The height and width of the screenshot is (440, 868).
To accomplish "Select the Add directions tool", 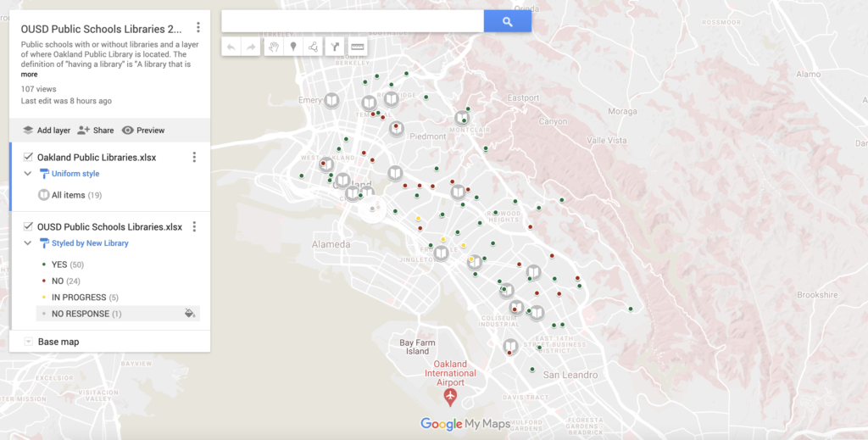I will [x=334, y=47].
